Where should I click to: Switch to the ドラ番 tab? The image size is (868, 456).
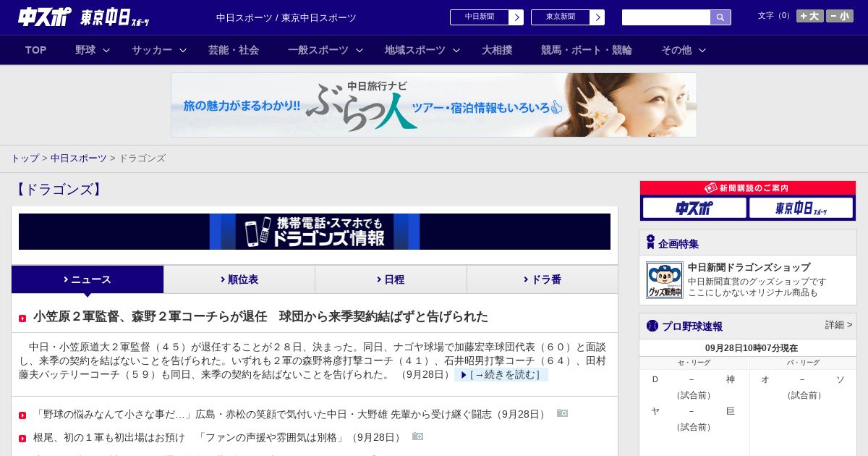(x=542, y=279)
